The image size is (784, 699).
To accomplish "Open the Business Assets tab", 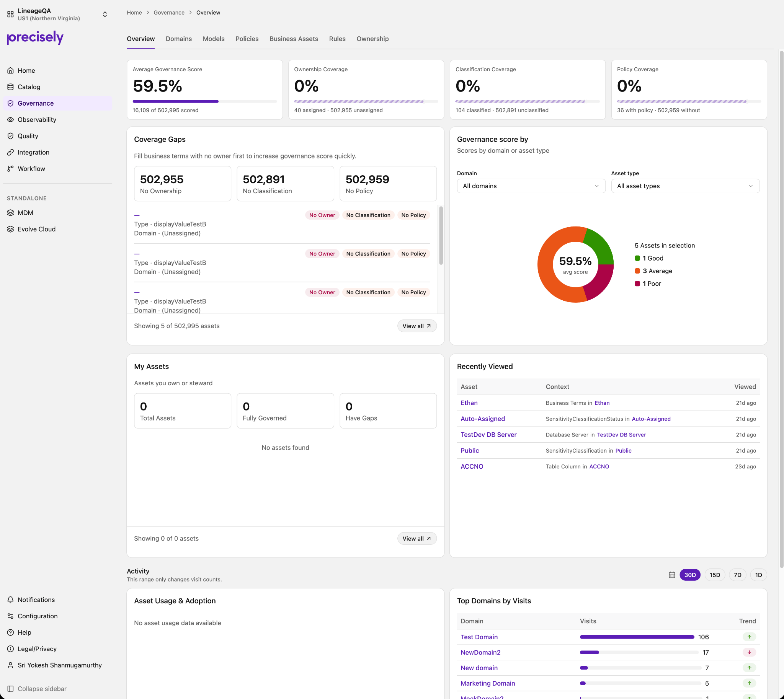I will pos(294,39).
